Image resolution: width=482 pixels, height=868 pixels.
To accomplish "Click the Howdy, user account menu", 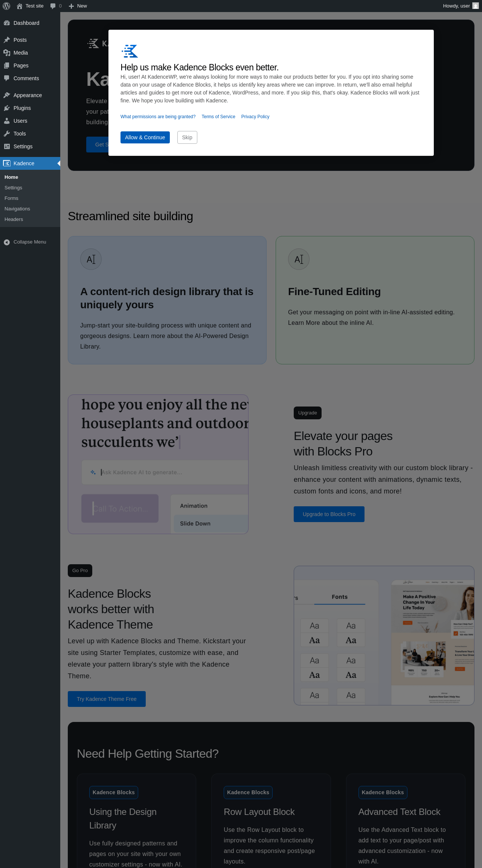I will click(x=461, y=6).
